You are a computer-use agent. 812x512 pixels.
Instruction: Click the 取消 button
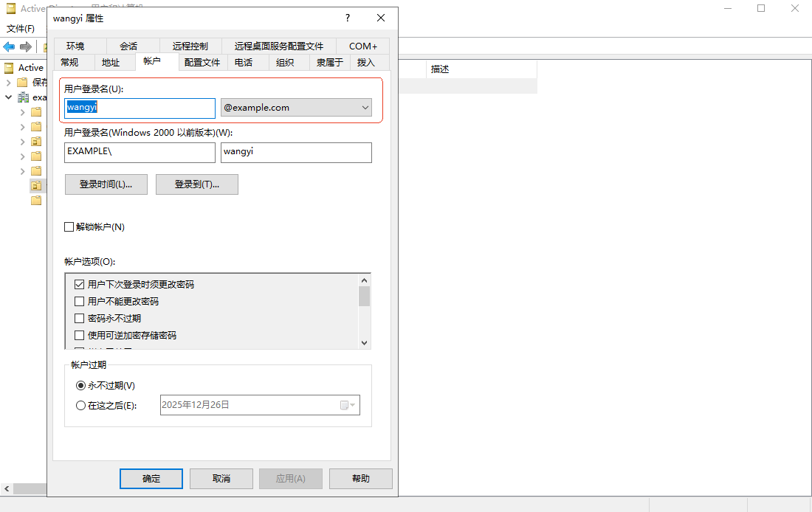(x=221, y=479)
